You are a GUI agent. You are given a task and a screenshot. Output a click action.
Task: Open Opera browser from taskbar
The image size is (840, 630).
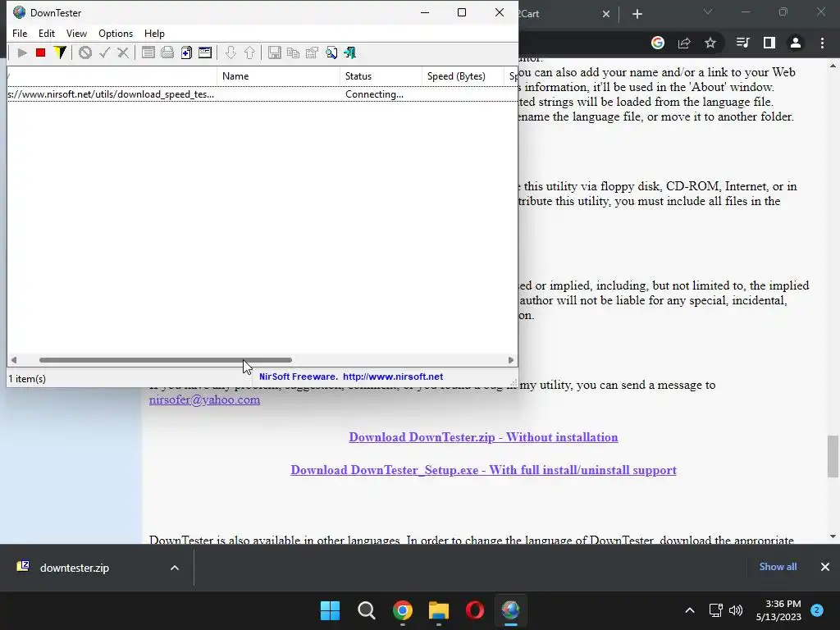coord(475,610)
